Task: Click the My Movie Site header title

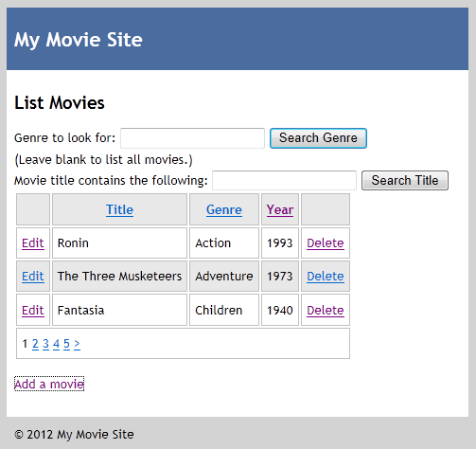Action: point(79,40)
